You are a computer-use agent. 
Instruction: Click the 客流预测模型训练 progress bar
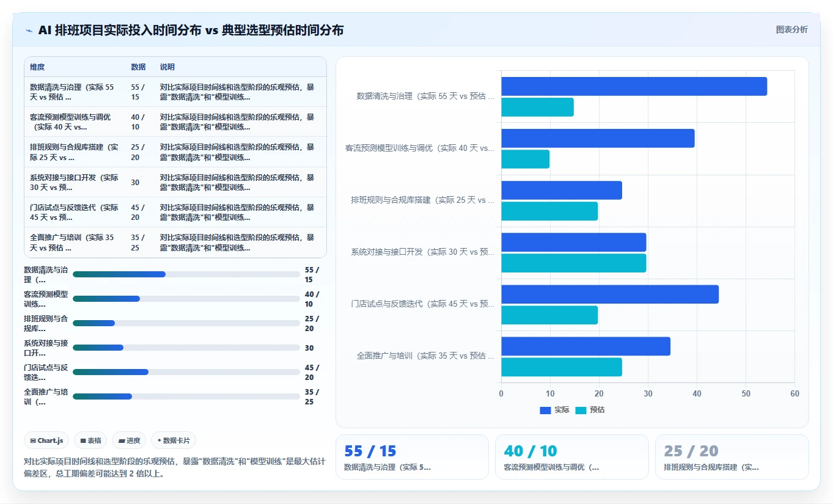coord(186,299)
